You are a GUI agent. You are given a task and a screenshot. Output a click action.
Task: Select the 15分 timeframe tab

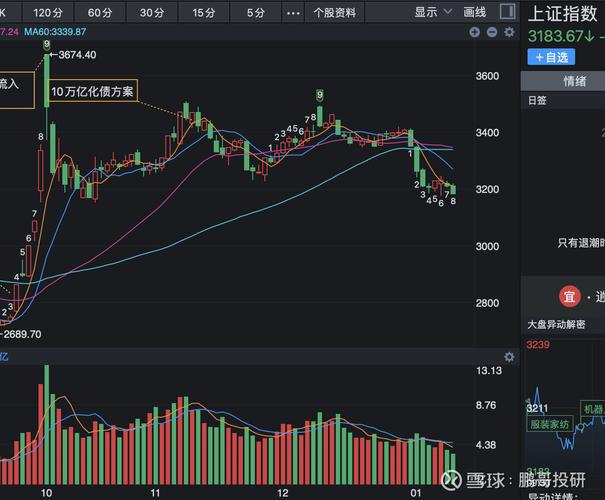pyautogui.click(x=204, y=13)
